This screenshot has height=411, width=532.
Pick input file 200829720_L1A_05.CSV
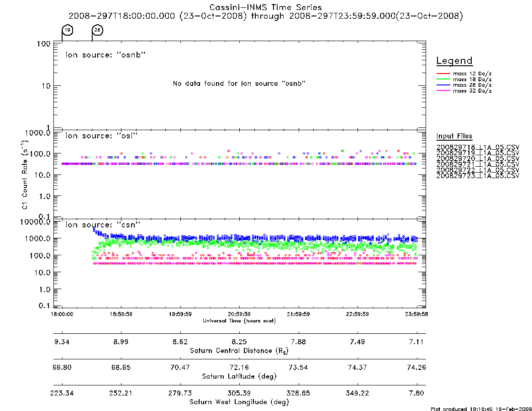(x=478, y=159)
